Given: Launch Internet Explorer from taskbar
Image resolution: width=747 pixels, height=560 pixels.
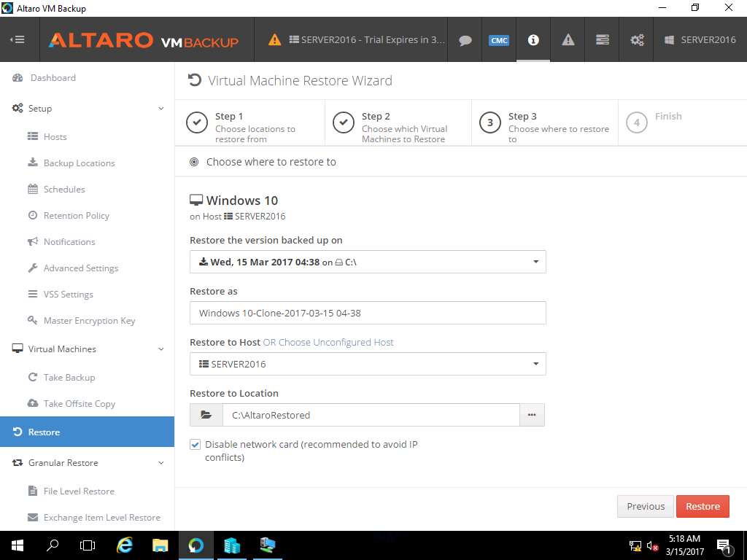Looking at the screenshot, I should (124, 545).
